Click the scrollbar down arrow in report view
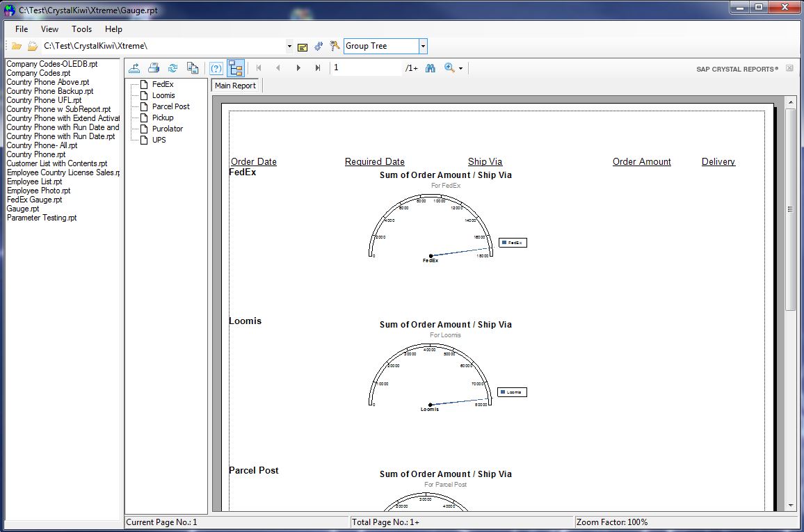The height and width of the screenshot is (532, 804). pyautogui.click(x=791, y=506)
